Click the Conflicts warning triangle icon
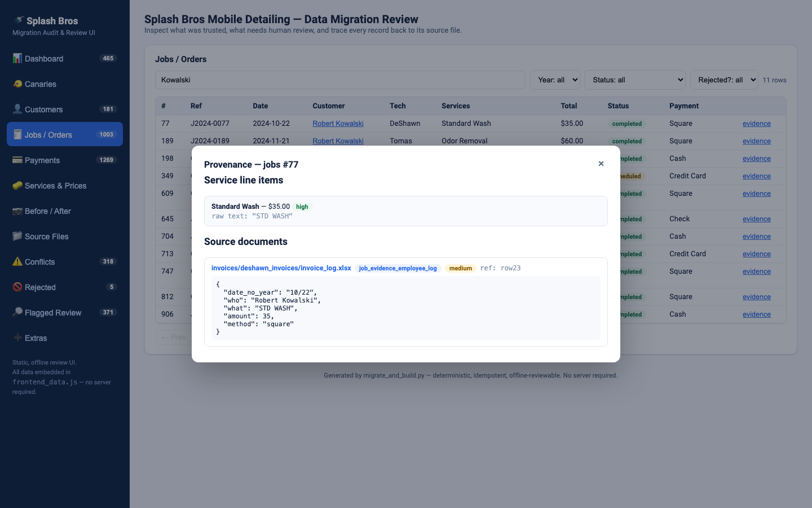The width and height of the screenshot is (812, 508). click(17, 262)
